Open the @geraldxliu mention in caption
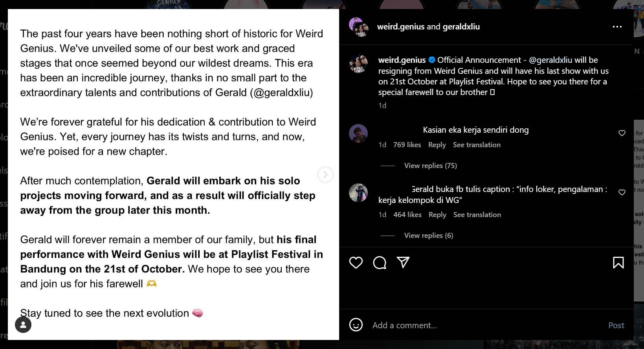 click(x=550, y=60)
